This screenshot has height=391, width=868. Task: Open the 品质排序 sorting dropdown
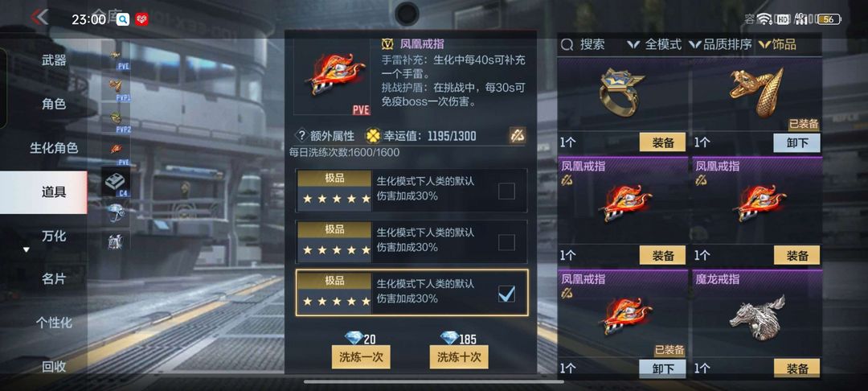click(x=721, y=45)
